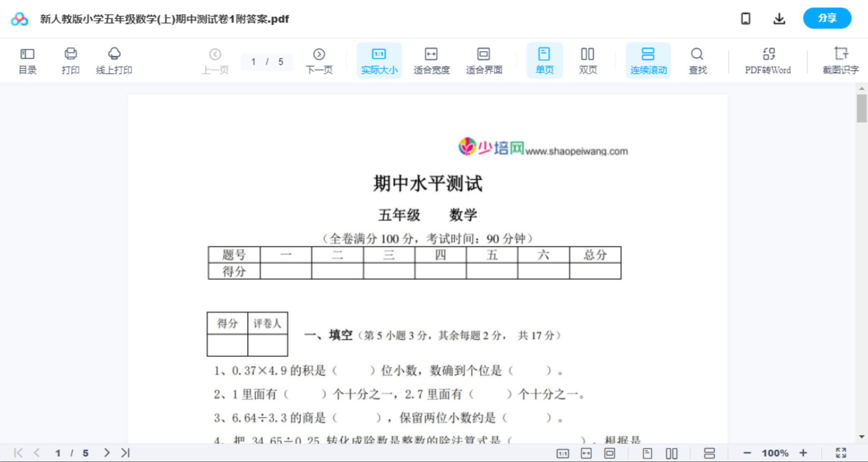
Task: Launch PDF转Word conversion
Action: pos(768,60)
